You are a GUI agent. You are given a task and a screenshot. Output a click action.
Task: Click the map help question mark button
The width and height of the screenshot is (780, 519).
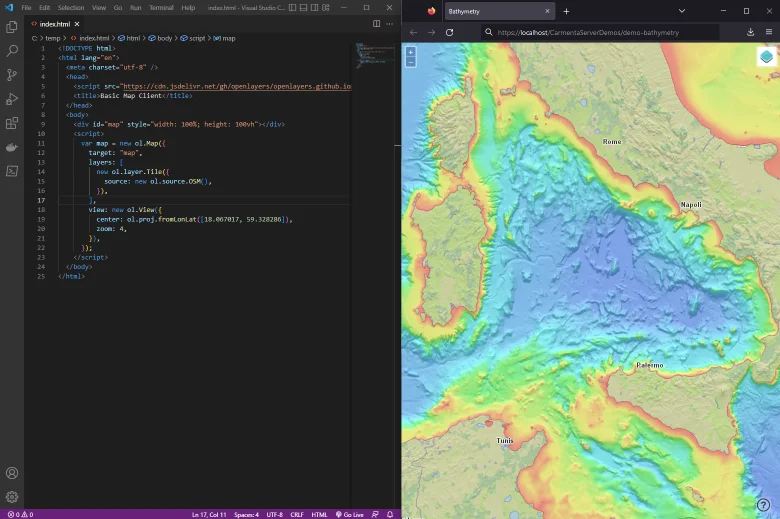pyautogui.click(x=764, y=505)
